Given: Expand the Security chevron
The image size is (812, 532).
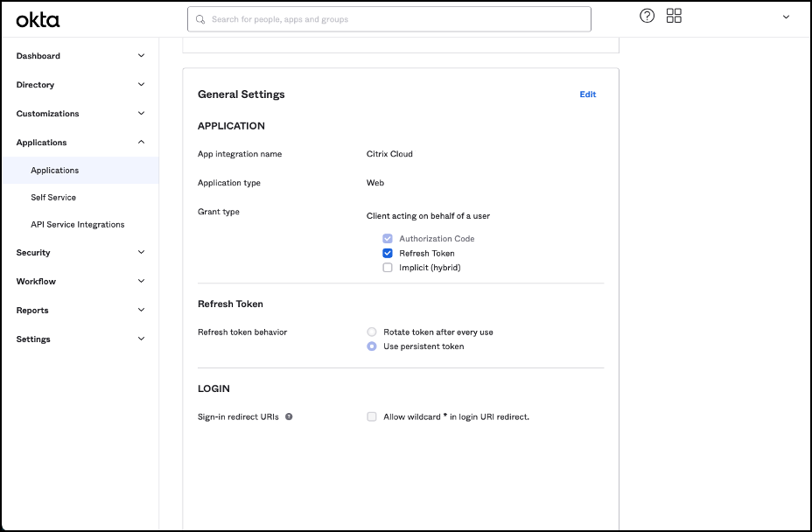Looking at the screenshot, I should tap(141, 253).
